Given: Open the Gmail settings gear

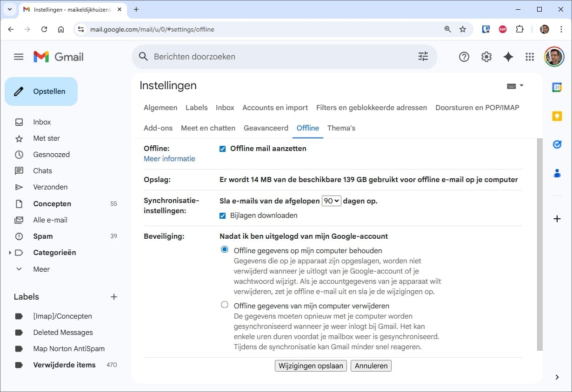Looking at the screenshot, I should coord(486,56).
